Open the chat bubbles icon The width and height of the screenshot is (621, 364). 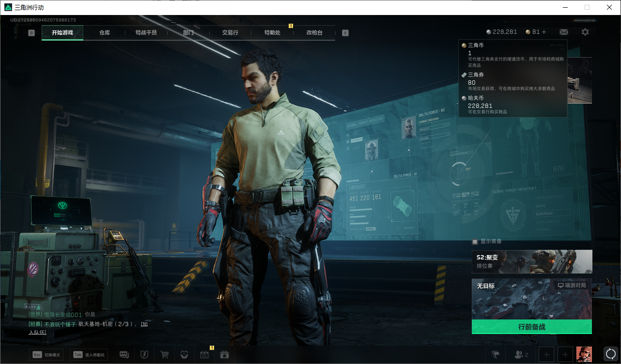pos(124,355)
